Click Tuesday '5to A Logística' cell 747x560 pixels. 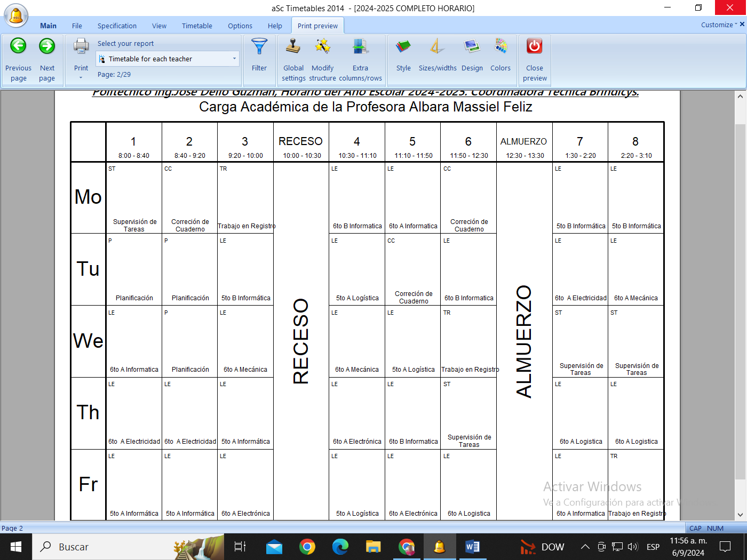(x=357, y=270)
